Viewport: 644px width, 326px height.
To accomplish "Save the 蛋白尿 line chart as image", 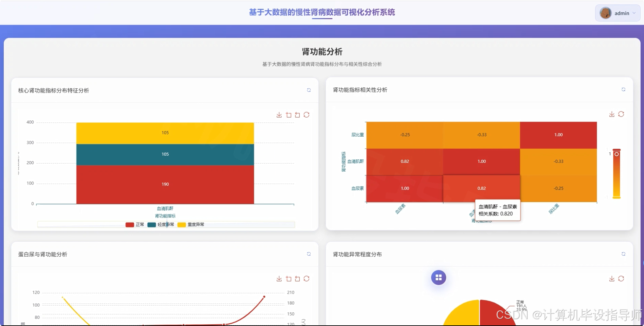I will coord(279,279).
